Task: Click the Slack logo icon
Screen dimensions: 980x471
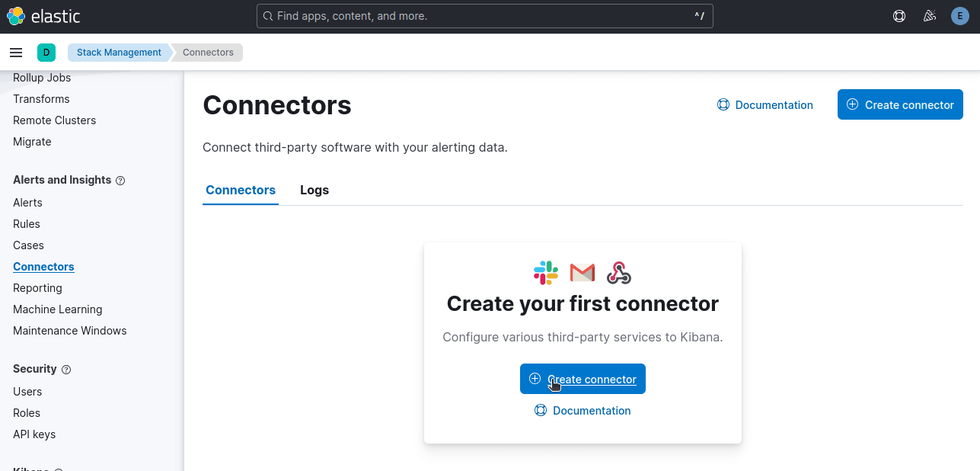Action: pos(546,272)
